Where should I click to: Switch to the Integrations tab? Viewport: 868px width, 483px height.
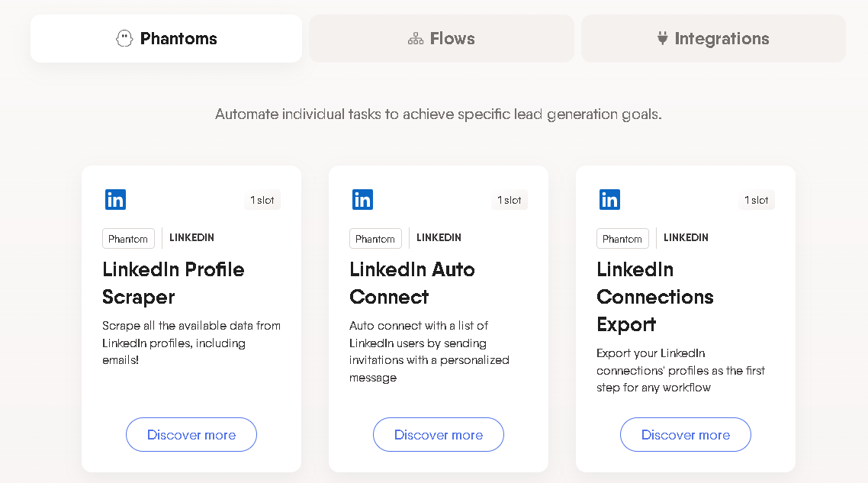(x=712, y=37)
